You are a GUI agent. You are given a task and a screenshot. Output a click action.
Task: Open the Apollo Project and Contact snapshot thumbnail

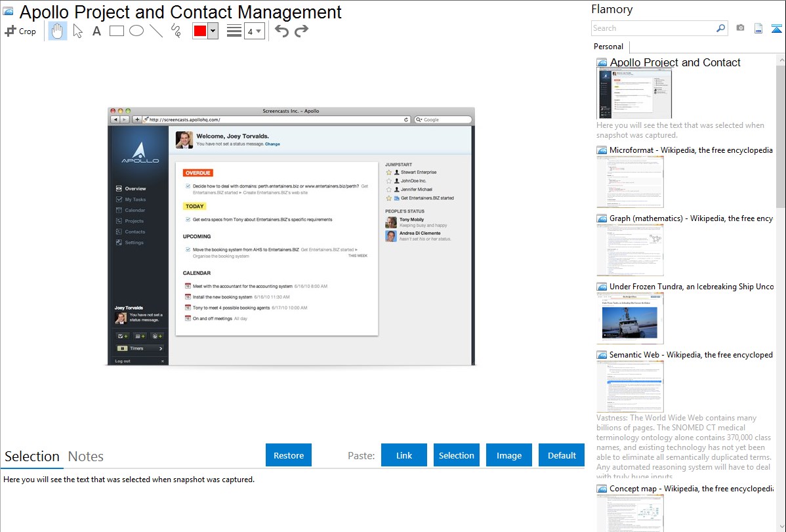tap(634, 94)
